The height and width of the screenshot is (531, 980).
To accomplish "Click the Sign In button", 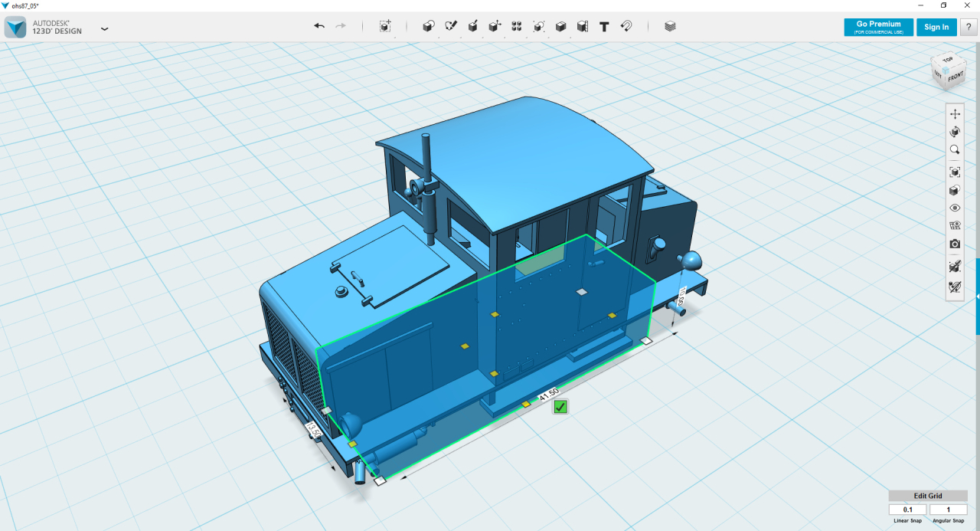I will pos(936,27).
